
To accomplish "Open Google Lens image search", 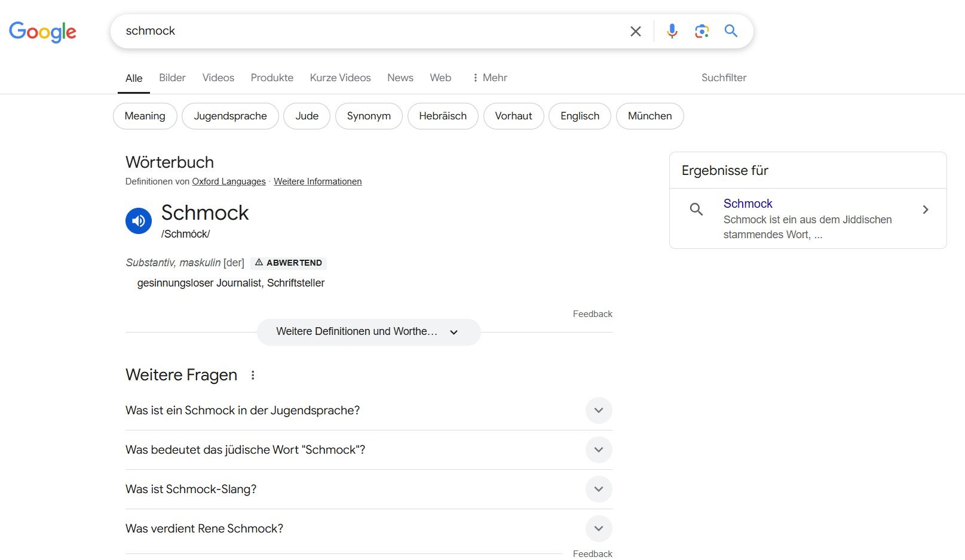I will [701, 31].
